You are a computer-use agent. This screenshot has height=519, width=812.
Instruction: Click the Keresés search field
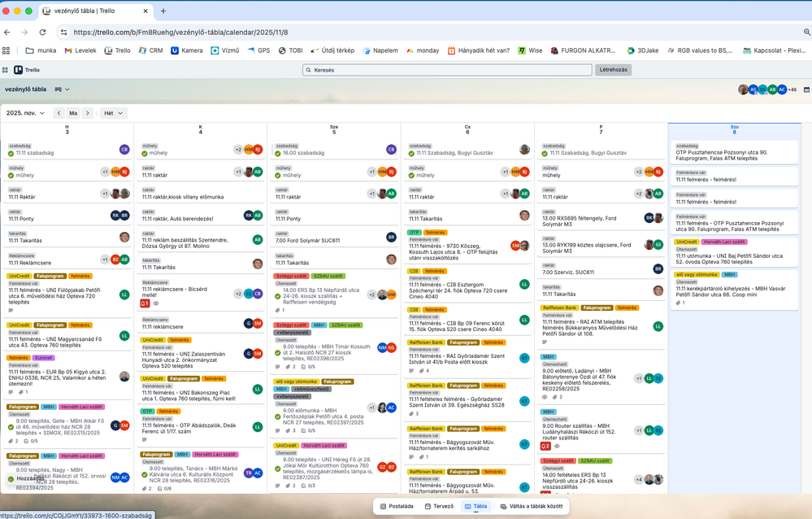point(447,69)
